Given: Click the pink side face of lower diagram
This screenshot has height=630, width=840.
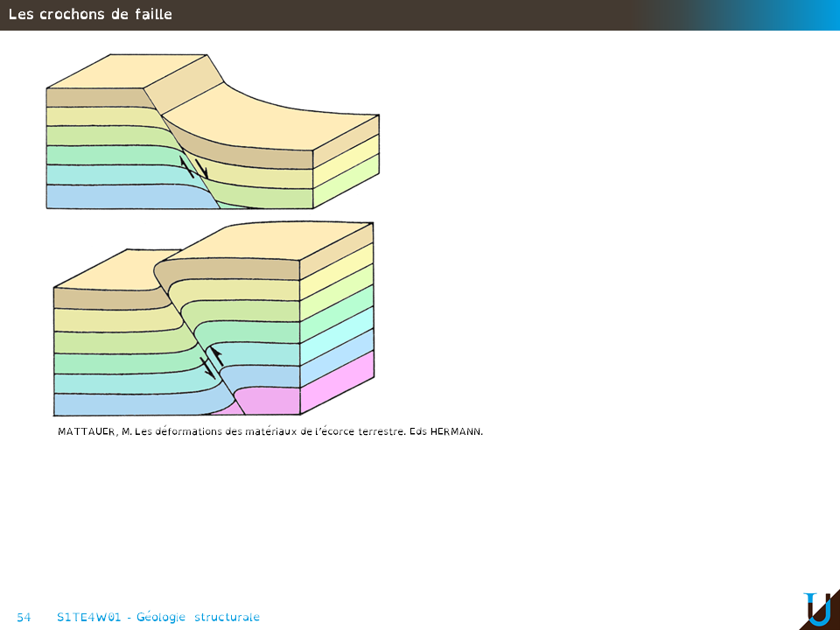Looking at the screenshot, I should coord(338,381).
